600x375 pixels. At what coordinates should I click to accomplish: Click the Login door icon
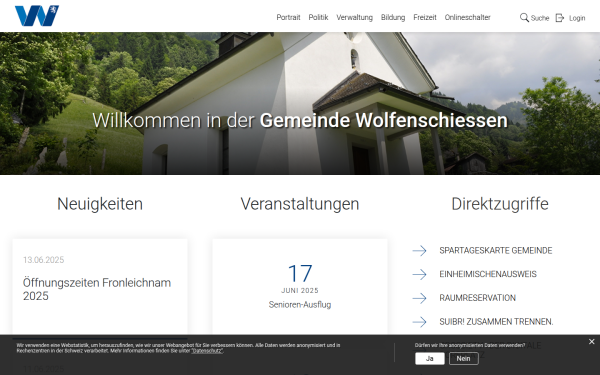pyautogui.click(x=559, y=18)
